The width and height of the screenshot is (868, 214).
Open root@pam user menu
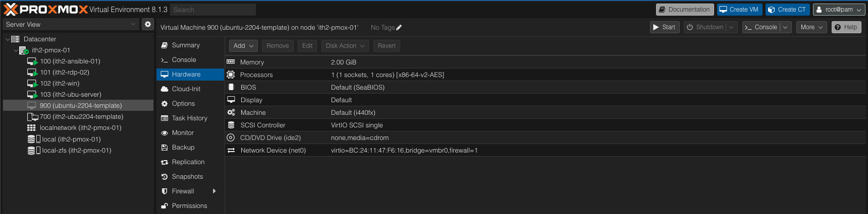(x=839, y=10)
